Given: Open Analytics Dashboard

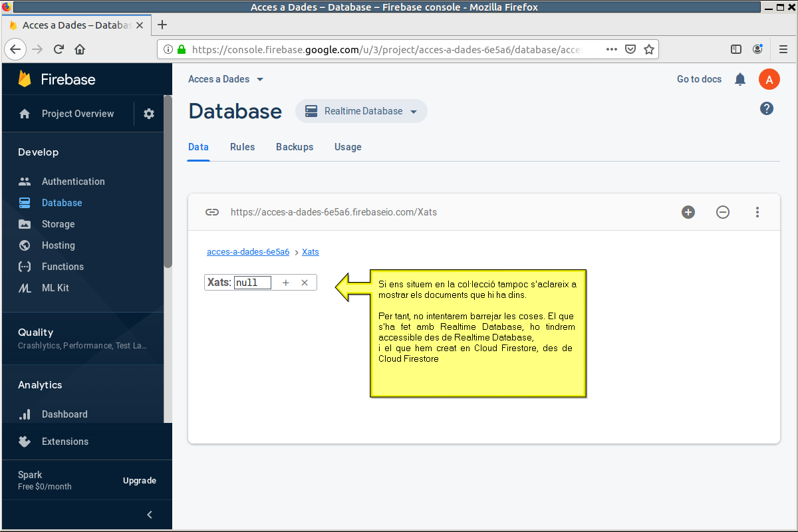Looking at the screenshot, I should pyautogui.click(x=65, y=414).
